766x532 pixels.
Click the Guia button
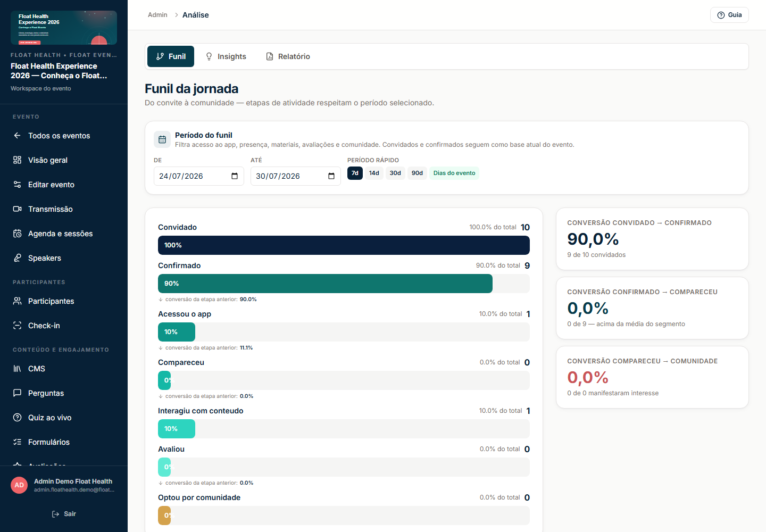729,15
